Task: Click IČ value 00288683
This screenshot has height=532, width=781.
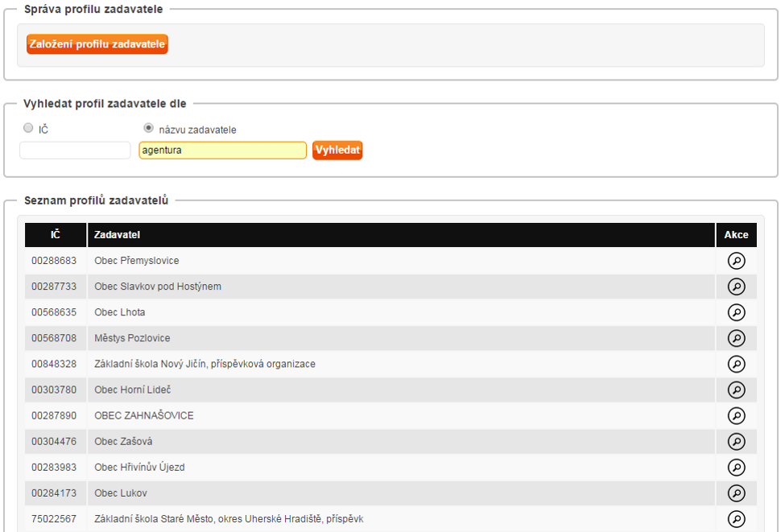Action: coord(54,260)
